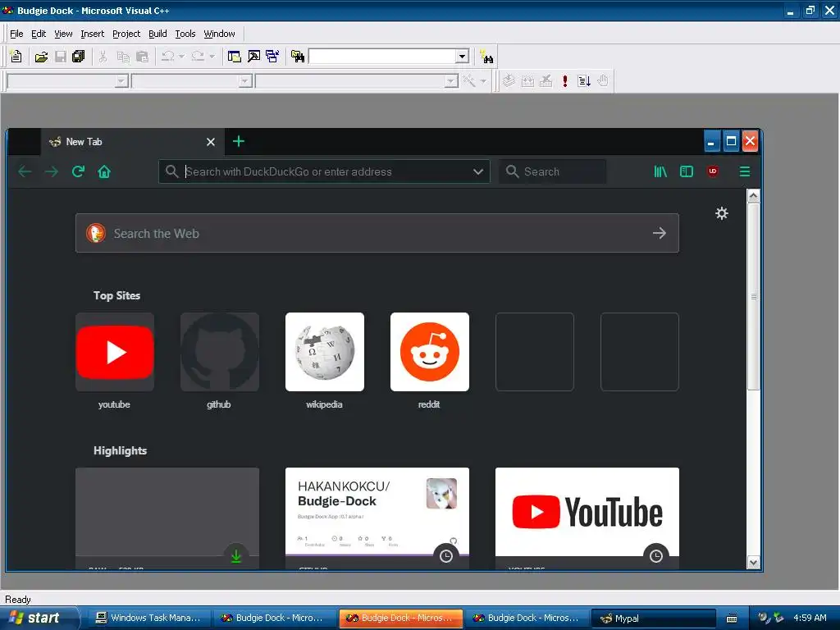Toggle the browser sidebar icon
Screen dimensions: 840x630
click(x=687, y=171)
